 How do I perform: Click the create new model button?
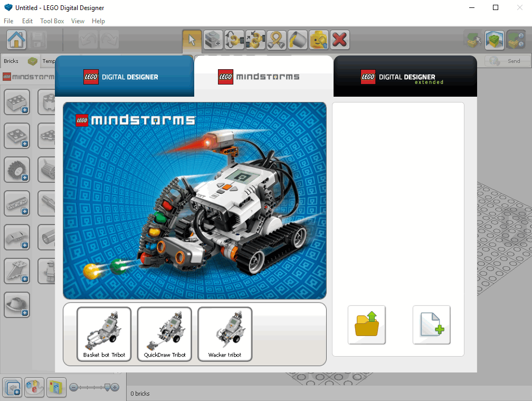click(x=432, y=325)
